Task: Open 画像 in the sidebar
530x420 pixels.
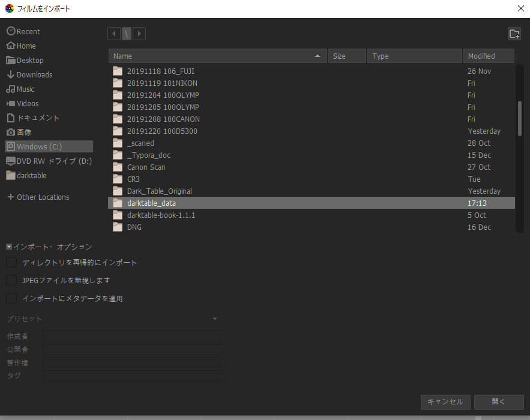Action: pyautogui.click(x=19, y=132)
